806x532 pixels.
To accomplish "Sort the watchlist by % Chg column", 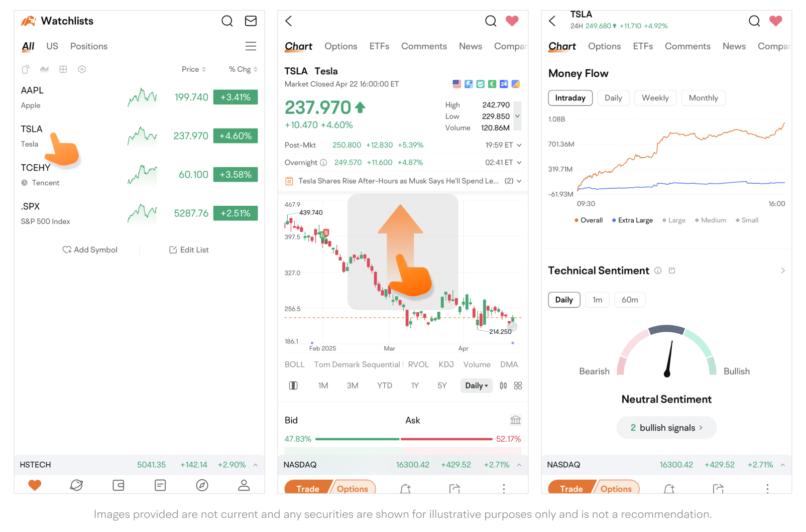I will pyautogui.click(x=243, y=69).
